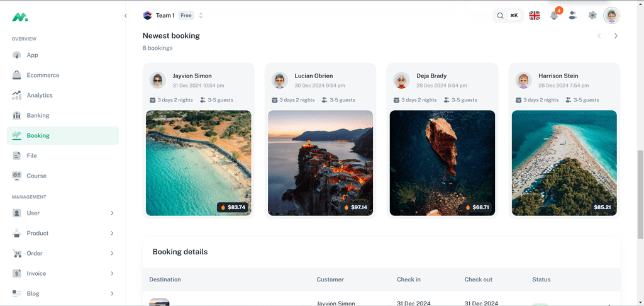Click the $85.21 price tag

[602, 207]
